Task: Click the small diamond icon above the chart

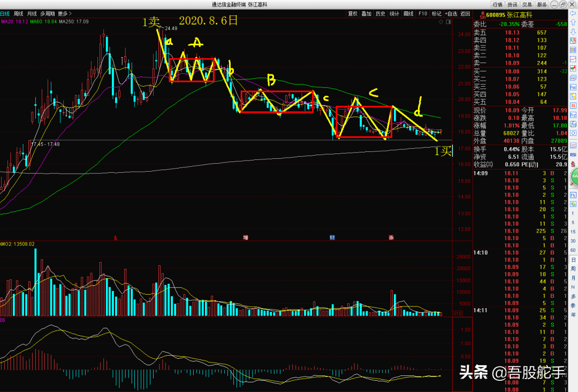Action: tap(441, 22)
